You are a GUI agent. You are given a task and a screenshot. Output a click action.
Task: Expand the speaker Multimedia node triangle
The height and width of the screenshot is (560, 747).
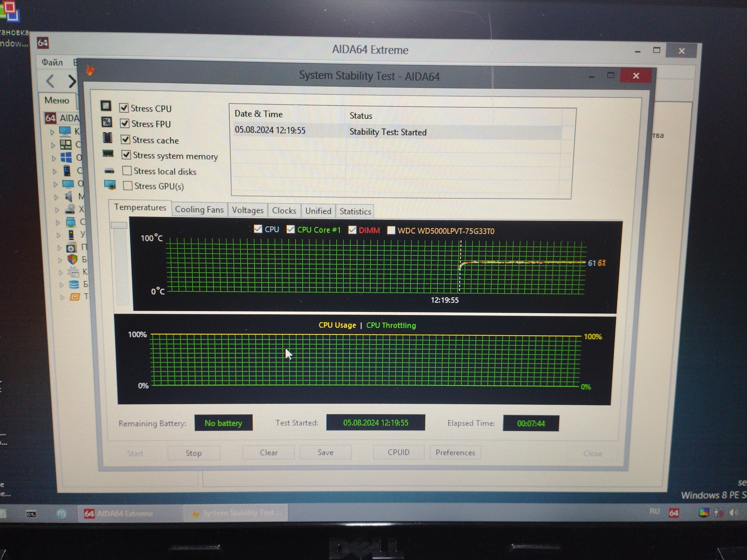pyautogui.click(x=56, y=197)
